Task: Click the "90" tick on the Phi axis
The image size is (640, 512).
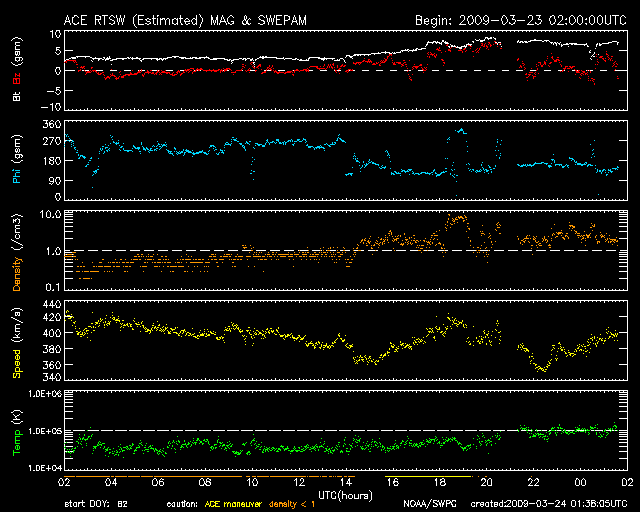Action: [x=55, y=180]
